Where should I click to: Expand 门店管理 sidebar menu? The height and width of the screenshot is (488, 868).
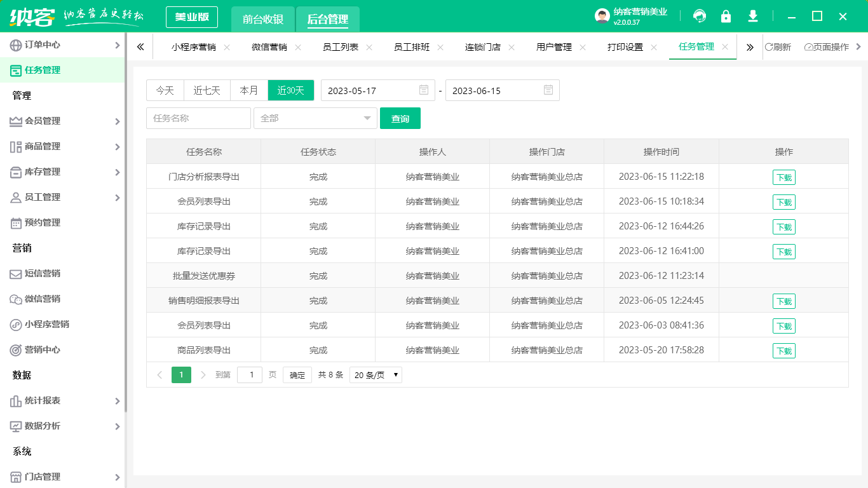click(x=62, y=477)
